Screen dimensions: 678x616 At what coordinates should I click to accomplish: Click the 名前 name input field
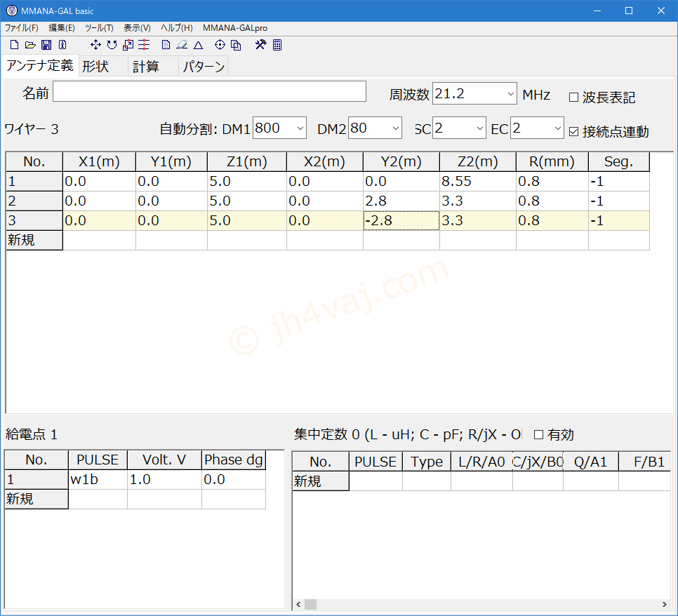(x=209, y=92)
